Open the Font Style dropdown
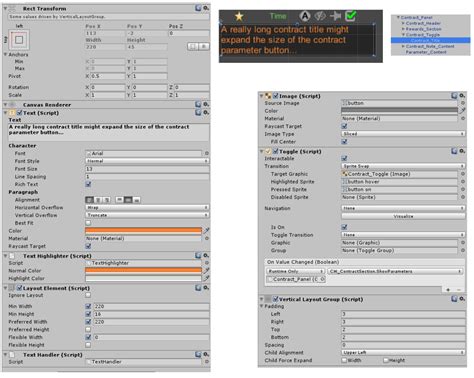Viewport: 474px width, 378px height. tap(147, 161)
